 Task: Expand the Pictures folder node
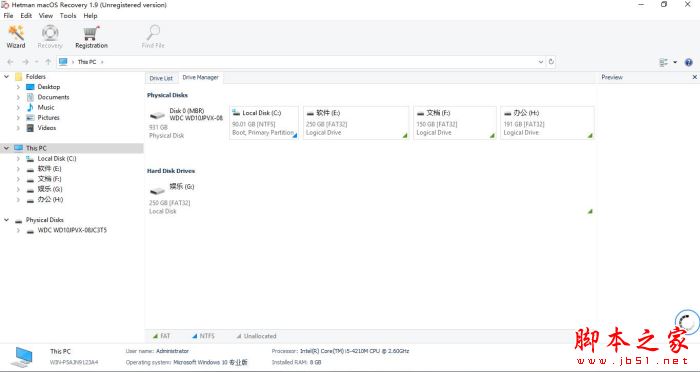pos(18,118)
